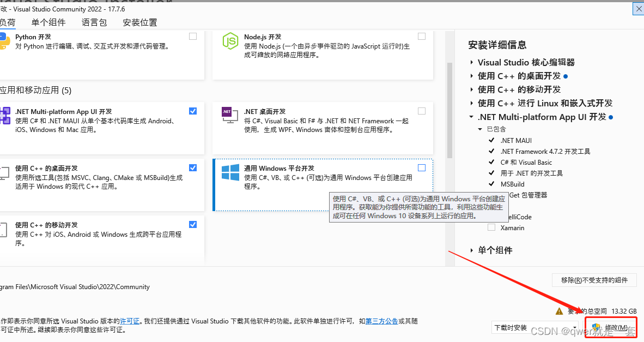Collapse the 已包含 included components list
This screenshot has height=342, width=644.
coord(479,129)
